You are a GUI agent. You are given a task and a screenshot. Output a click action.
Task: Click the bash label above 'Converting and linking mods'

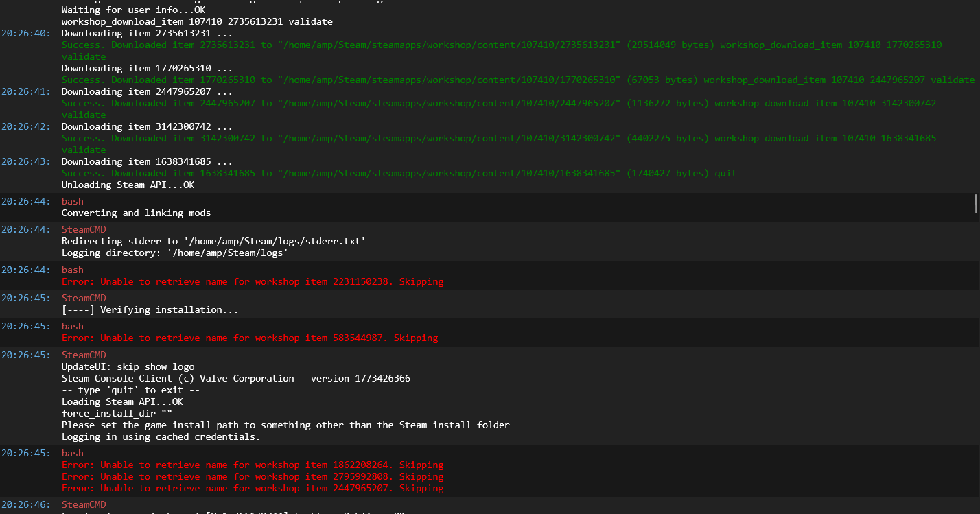coord(72,201)
